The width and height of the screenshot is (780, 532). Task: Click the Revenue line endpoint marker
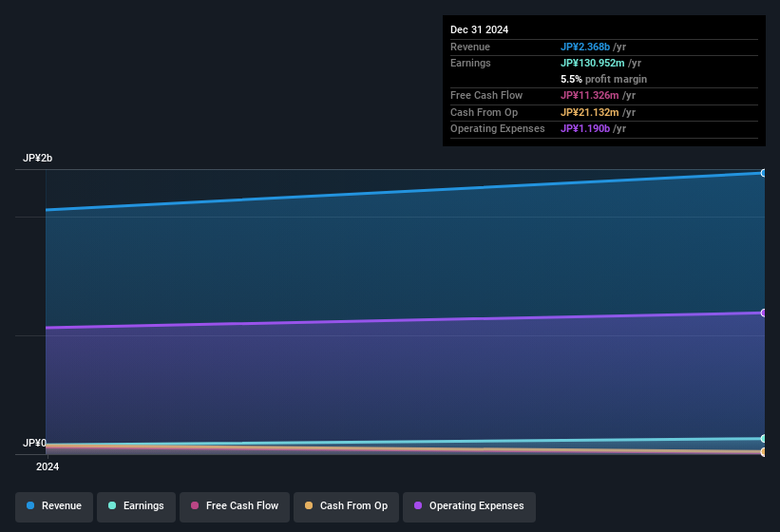coord(764,173)
